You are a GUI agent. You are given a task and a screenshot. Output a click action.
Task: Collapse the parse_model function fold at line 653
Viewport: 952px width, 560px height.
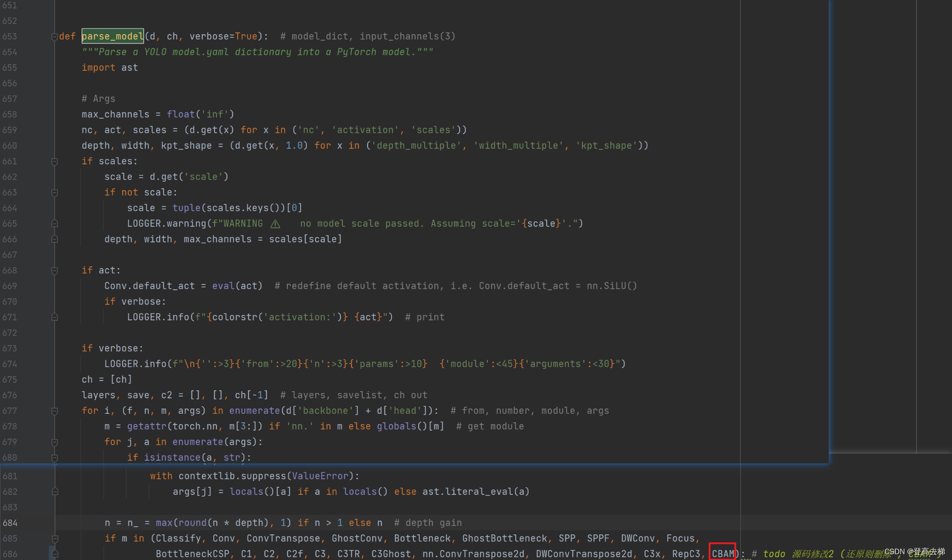[x=55, y=36]
